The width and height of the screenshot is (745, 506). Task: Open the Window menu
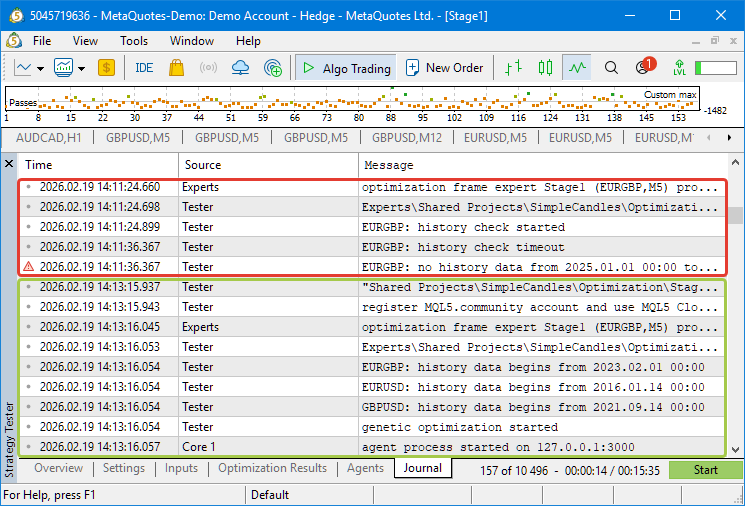(192, 41)
